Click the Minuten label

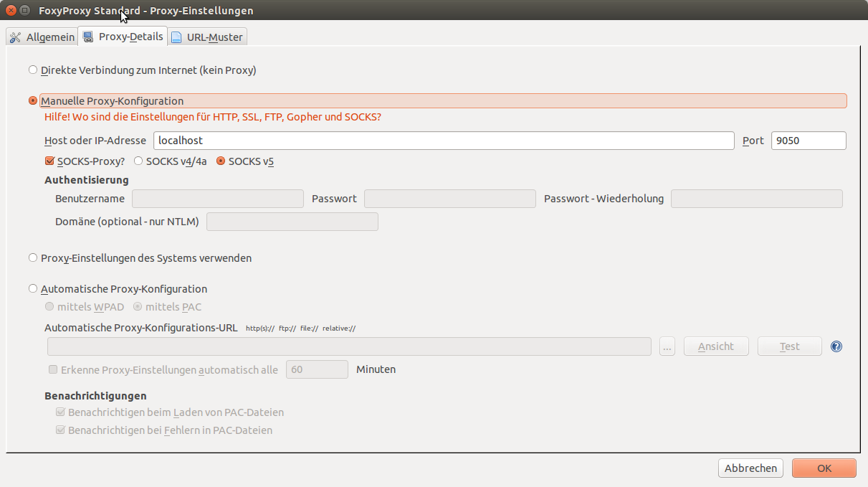[376, 369]
